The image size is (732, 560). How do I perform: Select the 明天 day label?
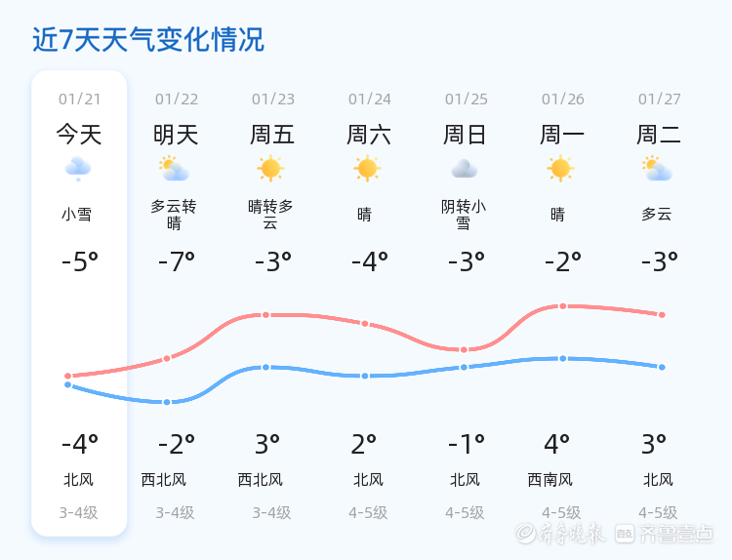(x=176, y=135)
